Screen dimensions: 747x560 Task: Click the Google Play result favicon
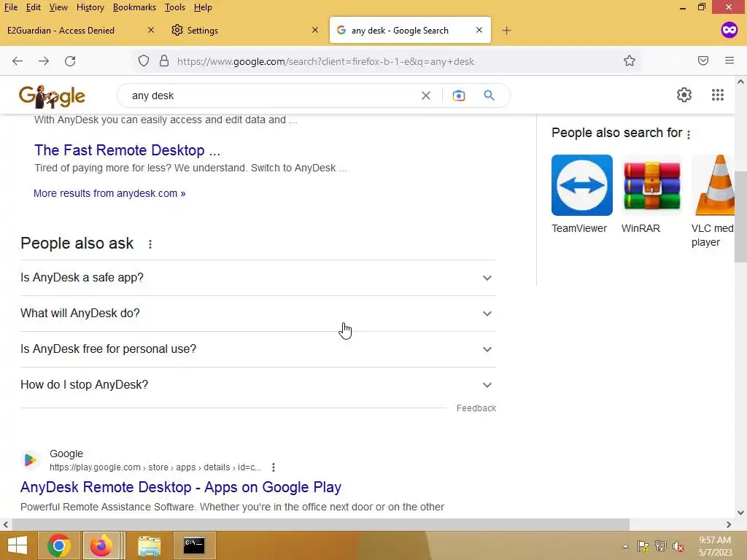tap(30, 460)
